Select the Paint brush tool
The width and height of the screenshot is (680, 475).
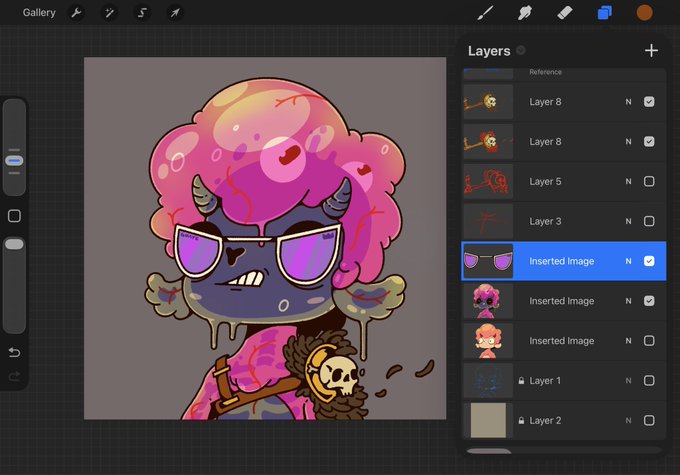(x=485, y=13)
